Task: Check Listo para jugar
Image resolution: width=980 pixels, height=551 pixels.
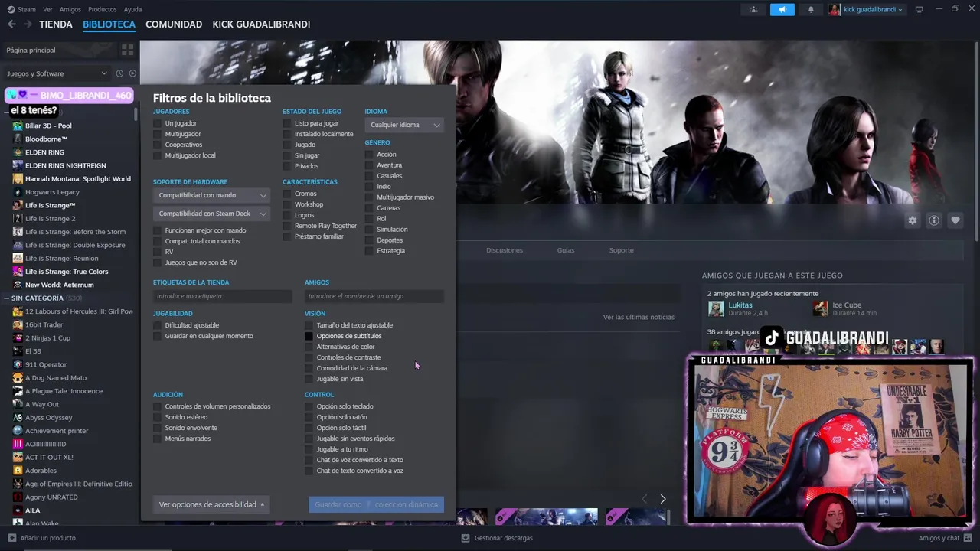Action: coord(287,123)
